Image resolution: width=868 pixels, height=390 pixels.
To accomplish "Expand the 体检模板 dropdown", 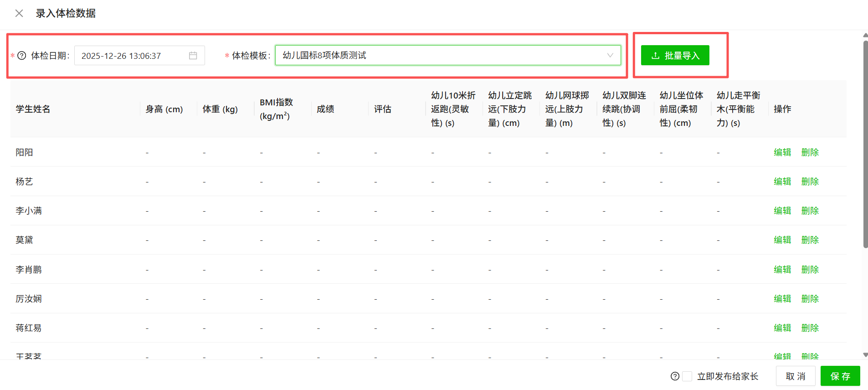I will click(442, 55).
